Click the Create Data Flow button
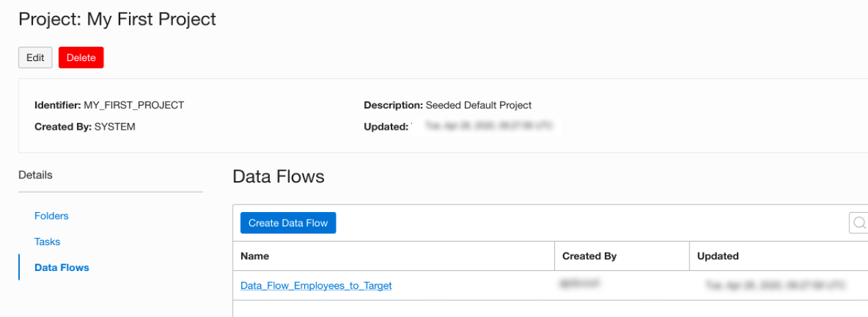Image resolution: width=868 pixels, height=317 pixels. point(288,223)
